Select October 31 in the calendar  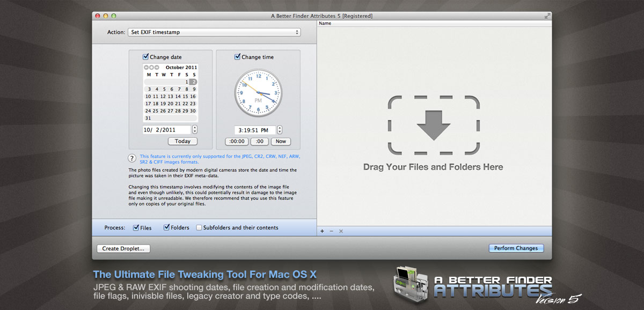(148, 118)
